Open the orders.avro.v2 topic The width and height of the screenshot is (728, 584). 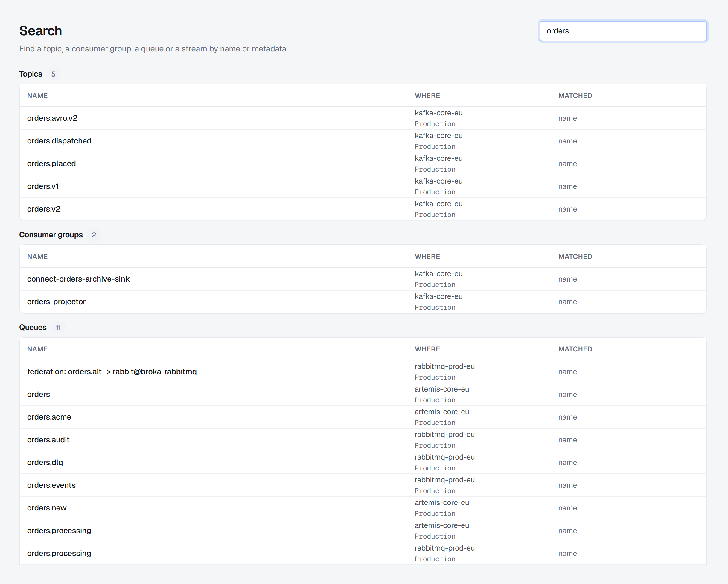point(363,118)
